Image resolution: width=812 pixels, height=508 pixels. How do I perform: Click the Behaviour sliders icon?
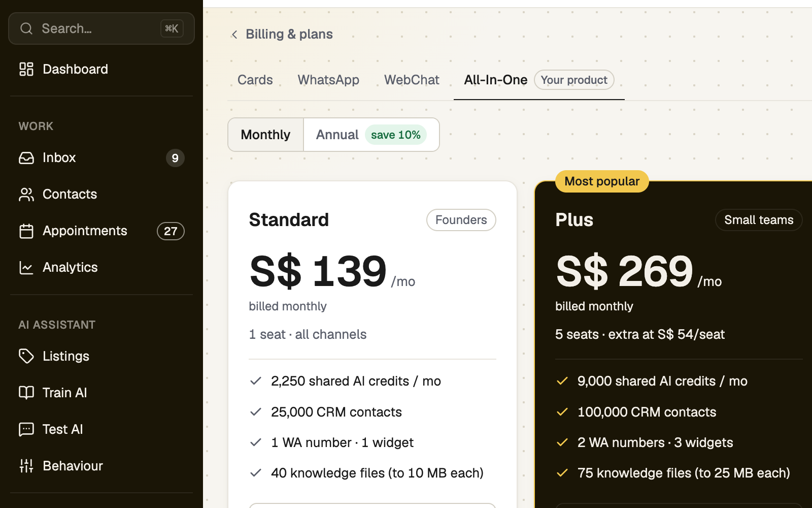point(26,466)
